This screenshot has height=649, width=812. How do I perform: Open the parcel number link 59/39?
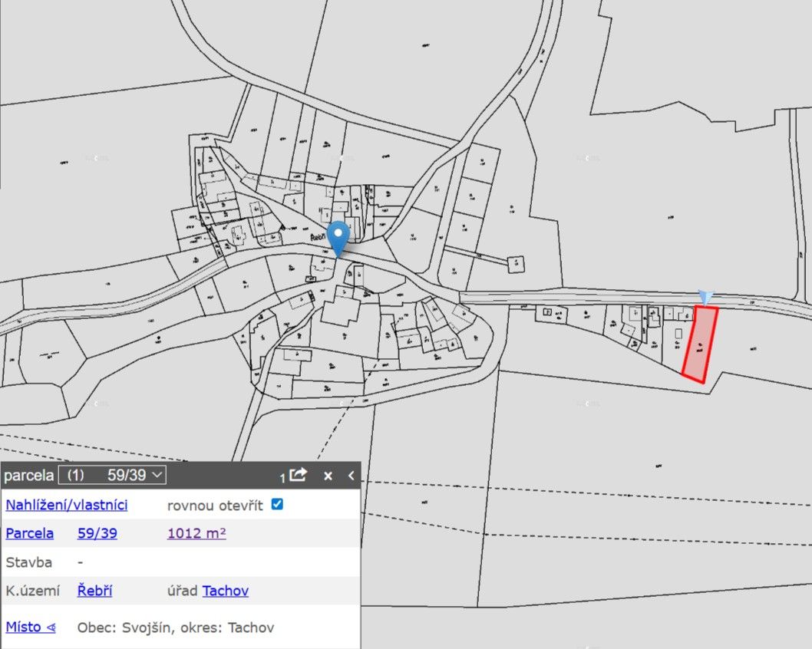pyautogui.click(x=97, y=533)
